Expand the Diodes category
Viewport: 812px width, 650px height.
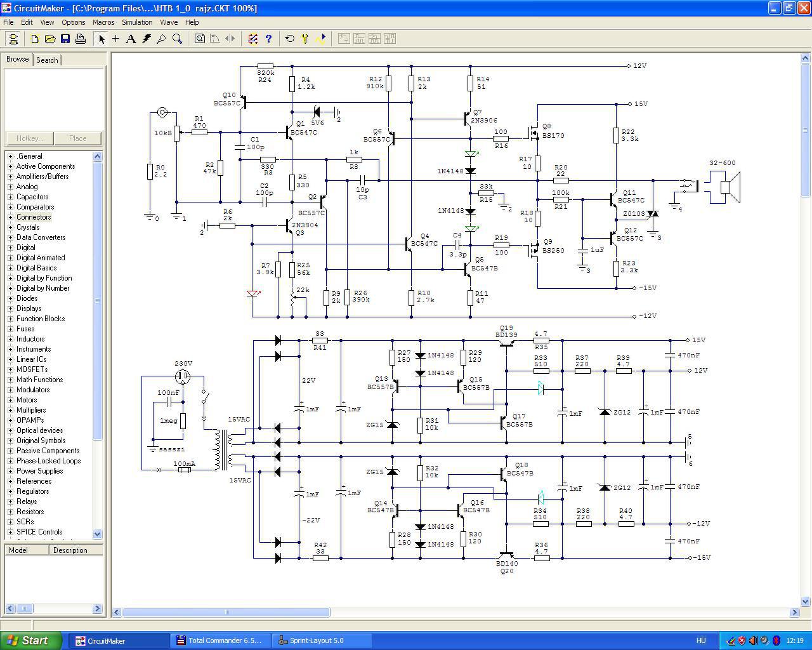tap(10, 298)
